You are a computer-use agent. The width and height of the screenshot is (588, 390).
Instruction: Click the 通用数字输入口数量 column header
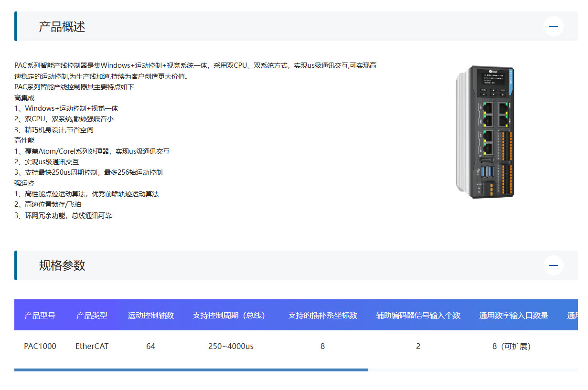coord(513,315)
